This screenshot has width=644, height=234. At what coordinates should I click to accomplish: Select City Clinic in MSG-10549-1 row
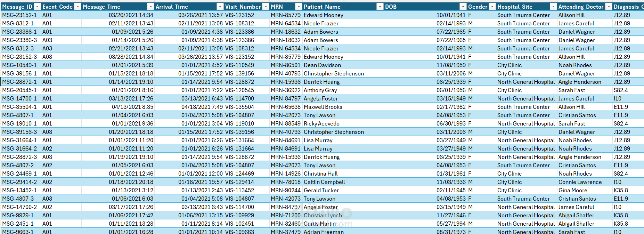tap(510, 65)
